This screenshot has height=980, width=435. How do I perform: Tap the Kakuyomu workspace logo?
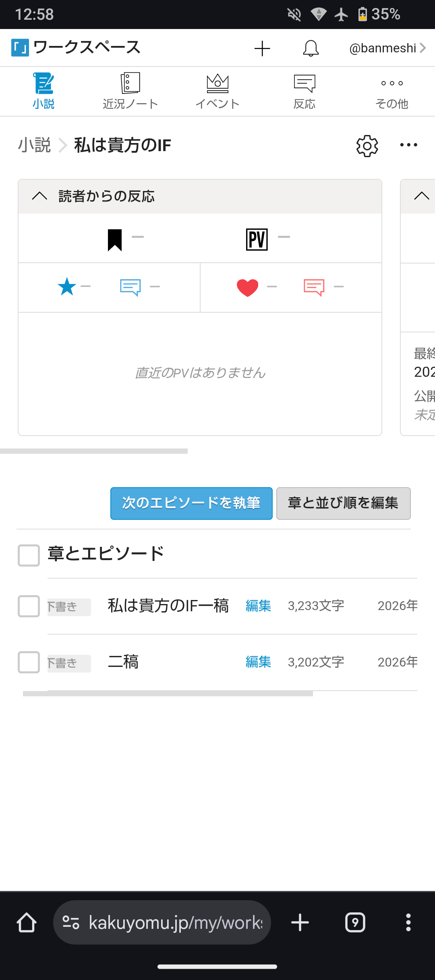pyautogui.click(x=20, y=48)
